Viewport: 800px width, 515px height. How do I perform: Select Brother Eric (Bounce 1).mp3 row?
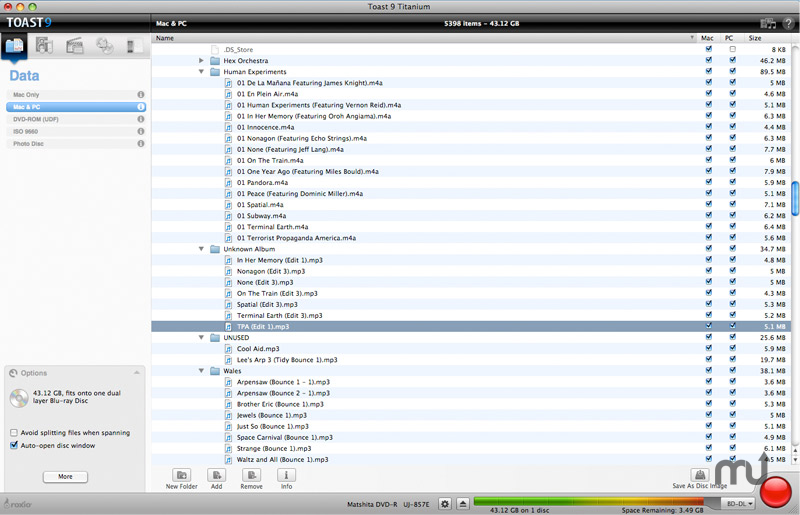point(470,404)
